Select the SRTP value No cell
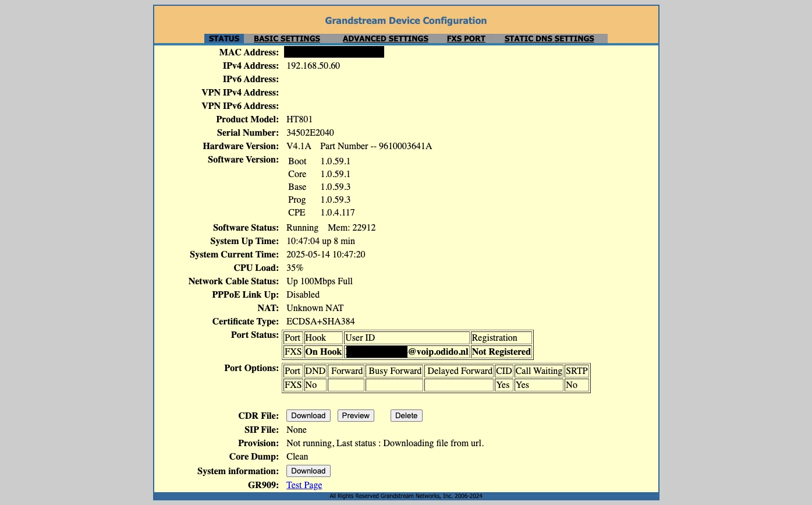The width and height of the screenshot is (812, 505). pyautogui.click(x=577, y=385)
